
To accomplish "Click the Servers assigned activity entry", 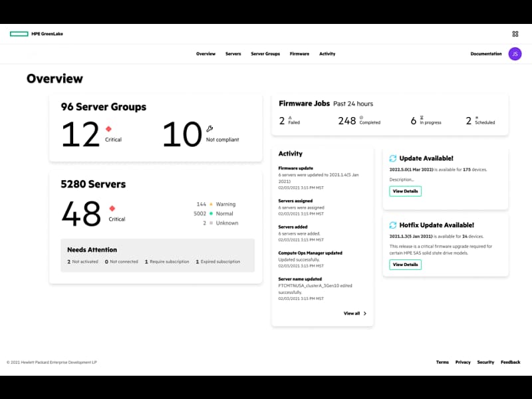I will [301, 207].
